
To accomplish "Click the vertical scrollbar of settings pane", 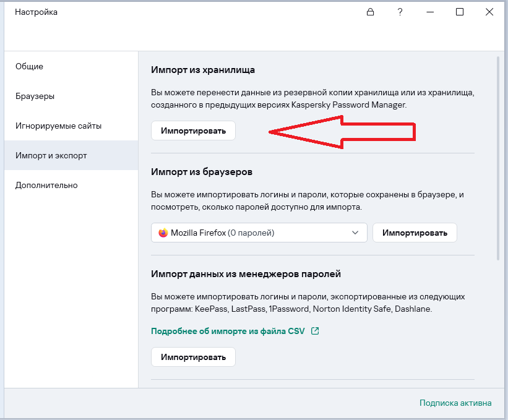I will tap(498, 158).
